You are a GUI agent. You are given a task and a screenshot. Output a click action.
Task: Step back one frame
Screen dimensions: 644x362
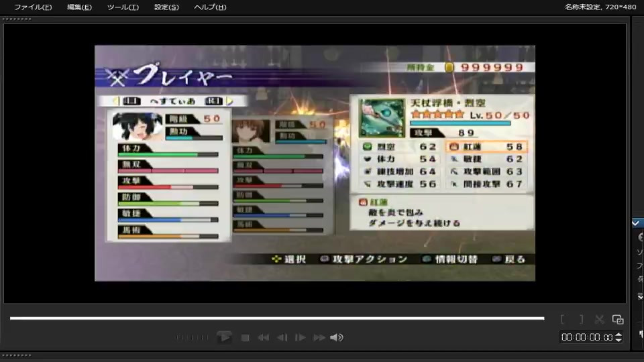[282, 337]
